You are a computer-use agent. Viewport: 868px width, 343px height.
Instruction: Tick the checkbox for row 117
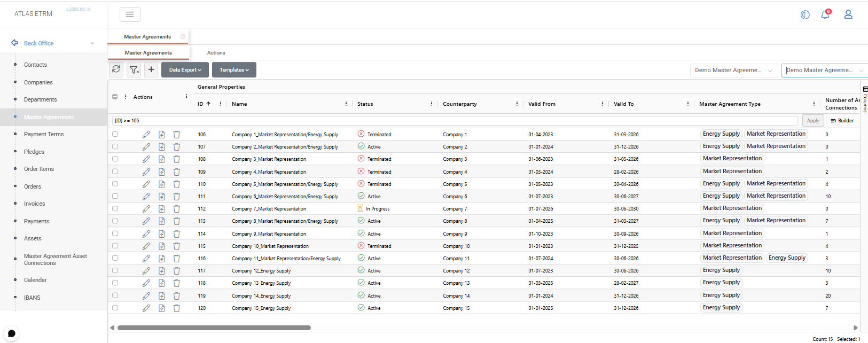[x=115, y=270]
